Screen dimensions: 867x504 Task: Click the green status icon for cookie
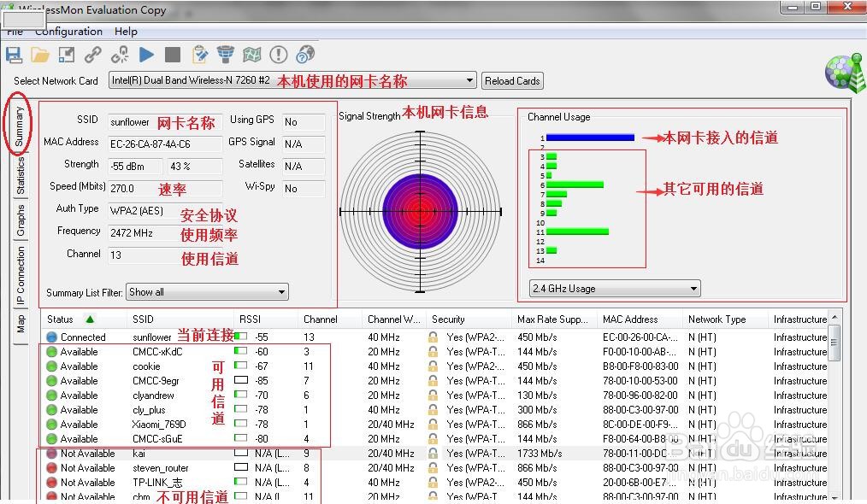pos(51,366)
